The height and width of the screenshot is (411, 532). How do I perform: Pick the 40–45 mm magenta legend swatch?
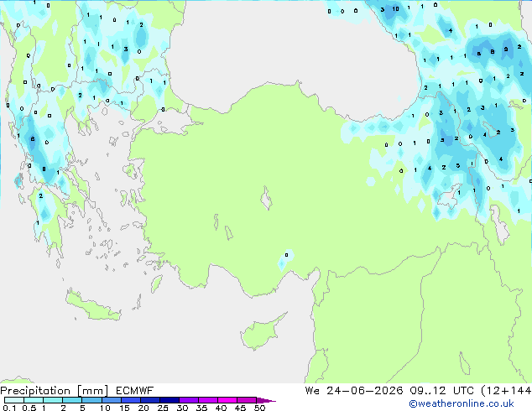(x=227, y=400)
